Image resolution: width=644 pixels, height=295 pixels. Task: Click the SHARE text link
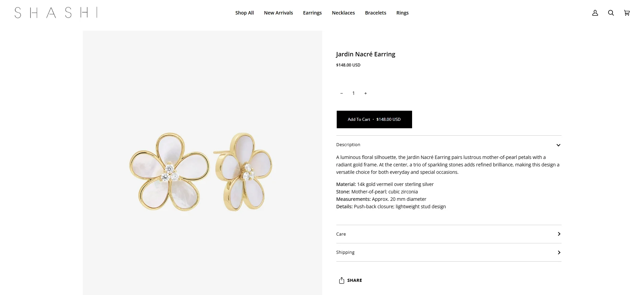coord(354,280)
